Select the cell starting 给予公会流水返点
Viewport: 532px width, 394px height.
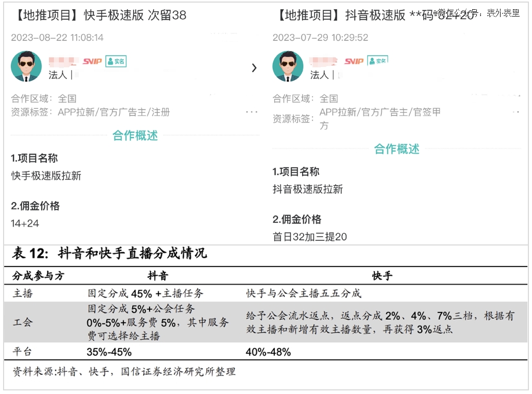(x=380, y=322)
